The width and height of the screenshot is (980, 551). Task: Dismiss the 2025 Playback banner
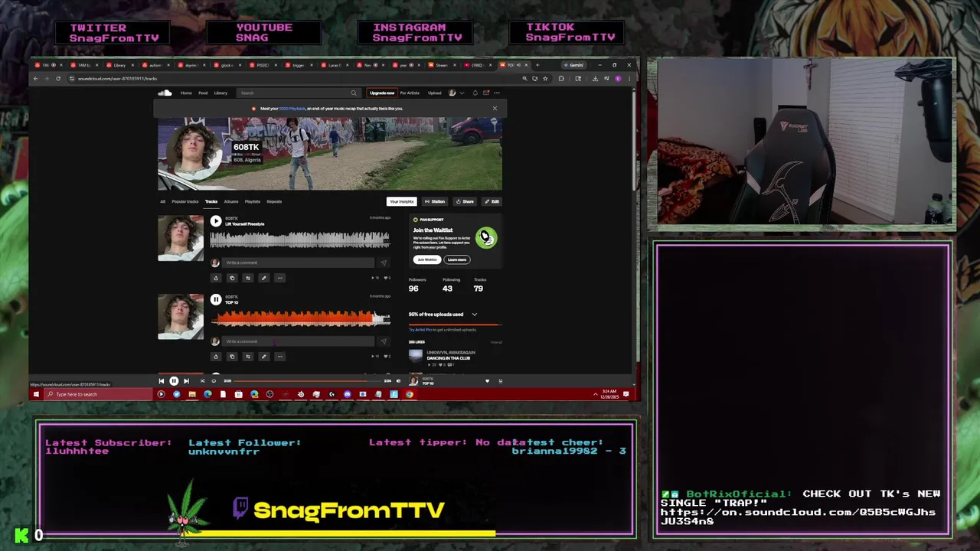(x=495, y=108)
